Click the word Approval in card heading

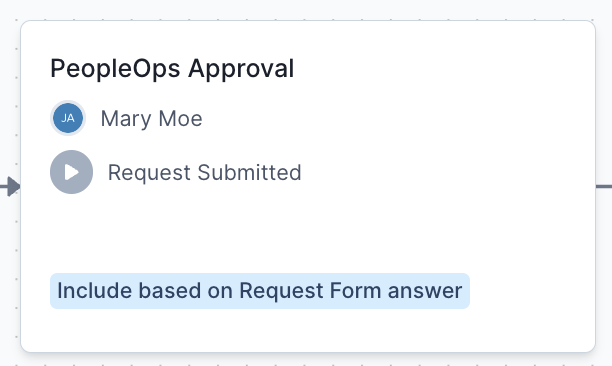tap(241, 69)
